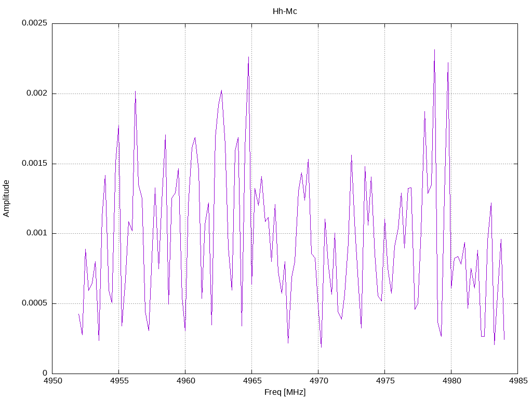Click the y-axis tick value 0.002
The image size is (532, 399).
coord(37,94)
